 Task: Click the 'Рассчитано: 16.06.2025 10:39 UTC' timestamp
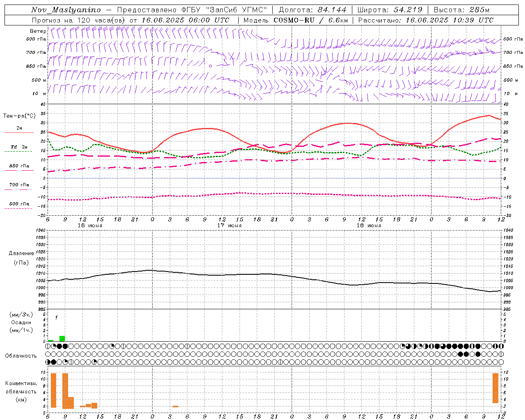click(x=426, y=20)
